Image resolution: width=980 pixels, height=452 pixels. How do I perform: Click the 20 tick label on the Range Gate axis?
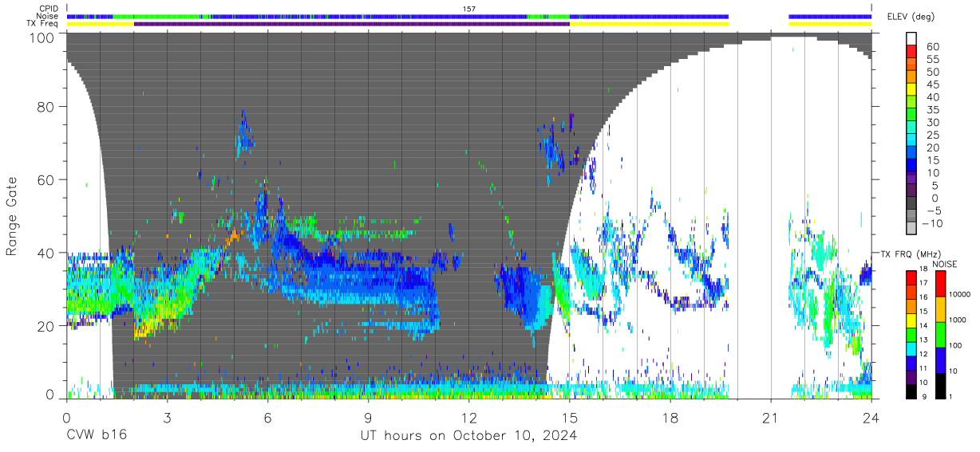(47, 326)
